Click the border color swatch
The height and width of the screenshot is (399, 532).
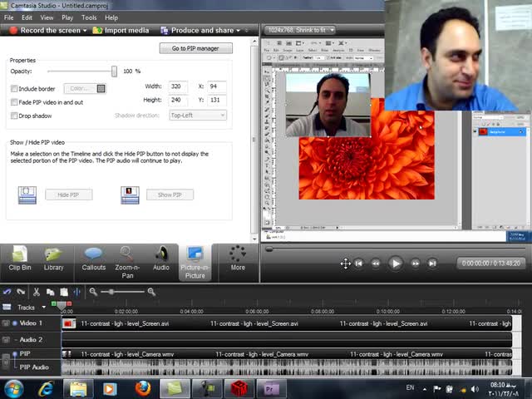click(x=101, y=89)
